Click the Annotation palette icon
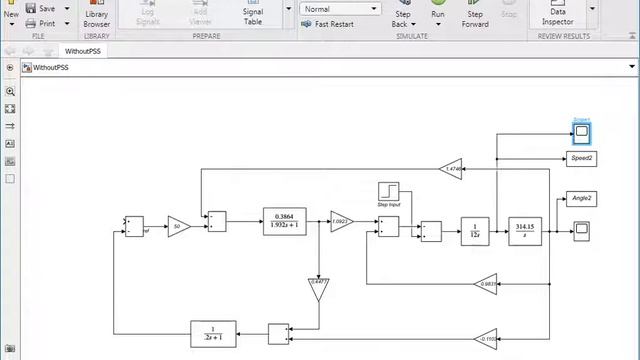 [x=10, y=144]
